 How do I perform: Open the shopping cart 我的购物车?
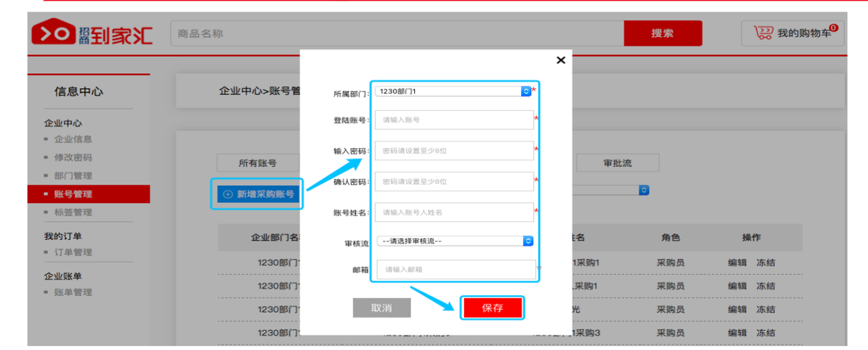coord(793,33)
